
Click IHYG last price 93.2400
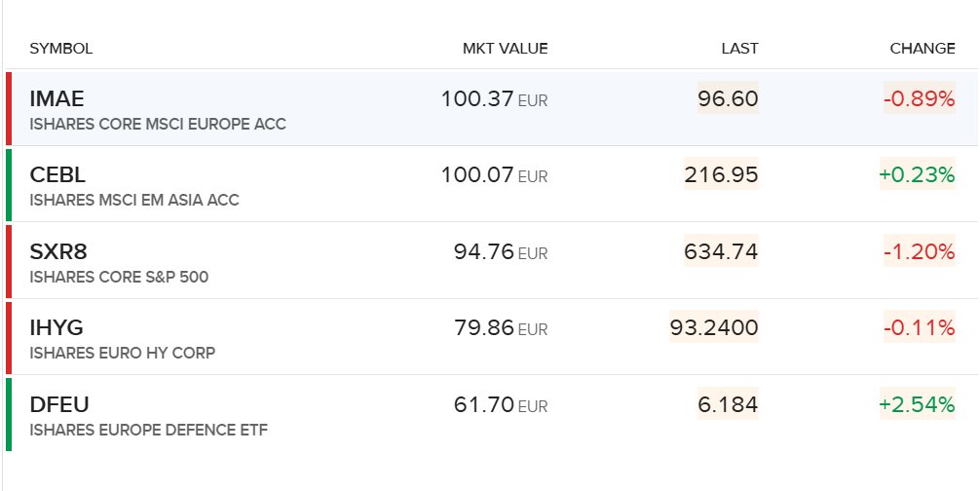click(x=714, y=326)
